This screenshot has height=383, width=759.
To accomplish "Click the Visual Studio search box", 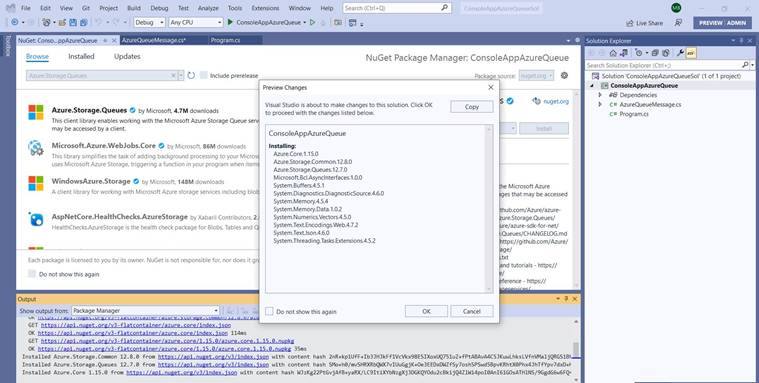I will [397, 8].
